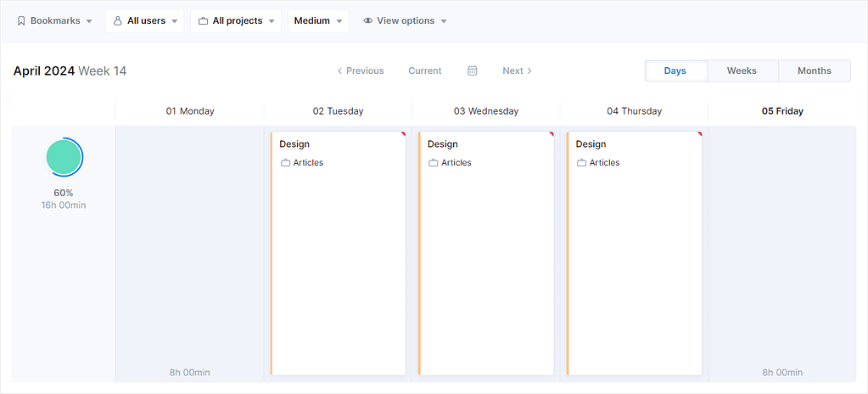Image resolution: width=868 pixels, height=394 pixels.
Task: Click the red corner marker on Tuesday's card
Action: tap(404, 133)
